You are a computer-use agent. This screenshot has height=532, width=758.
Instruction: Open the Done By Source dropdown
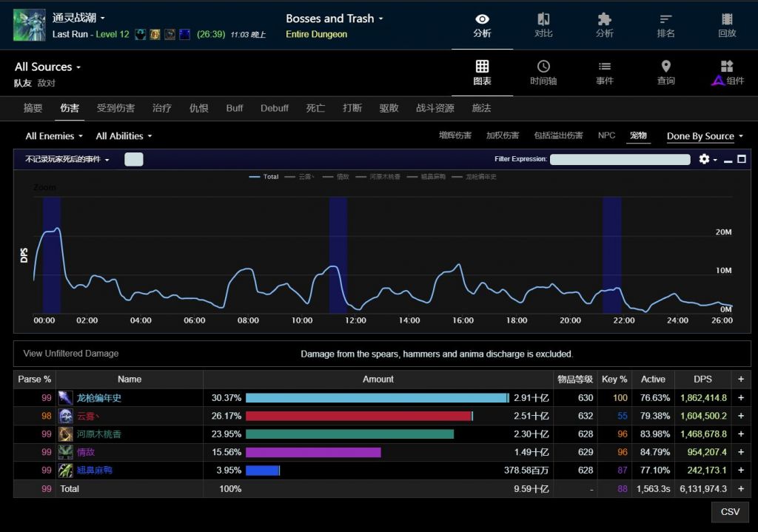pyautogui.click(x=705, y=136)
